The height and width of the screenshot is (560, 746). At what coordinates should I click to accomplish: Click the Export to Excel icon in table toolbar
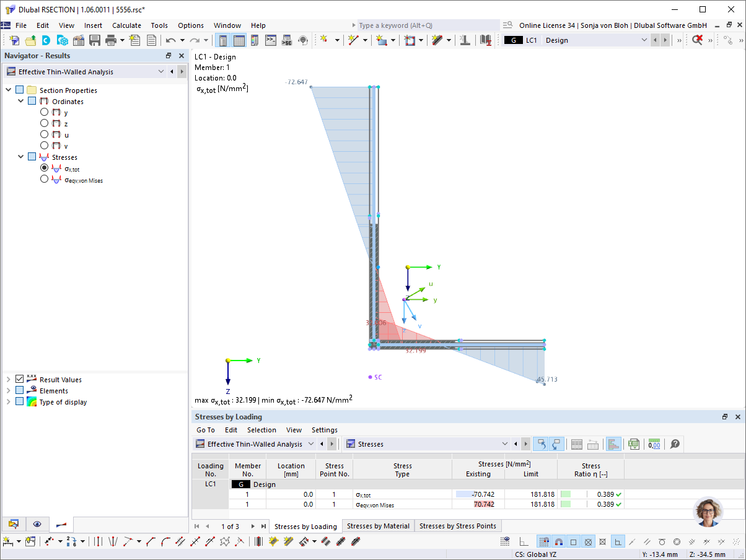tap(633, 444)
